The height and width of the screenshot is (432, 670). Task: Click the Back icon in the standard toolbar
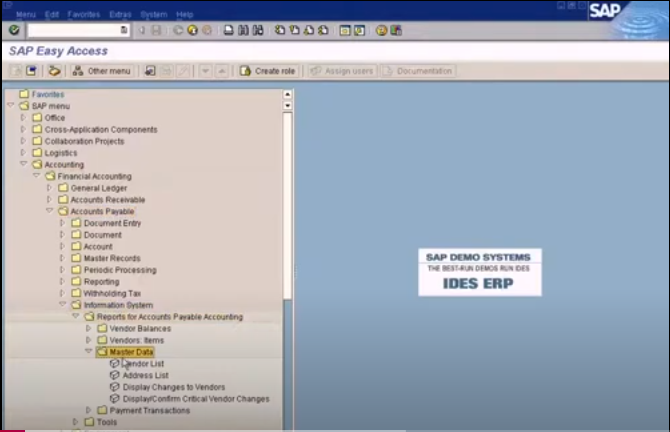click(x=178, y=30)
